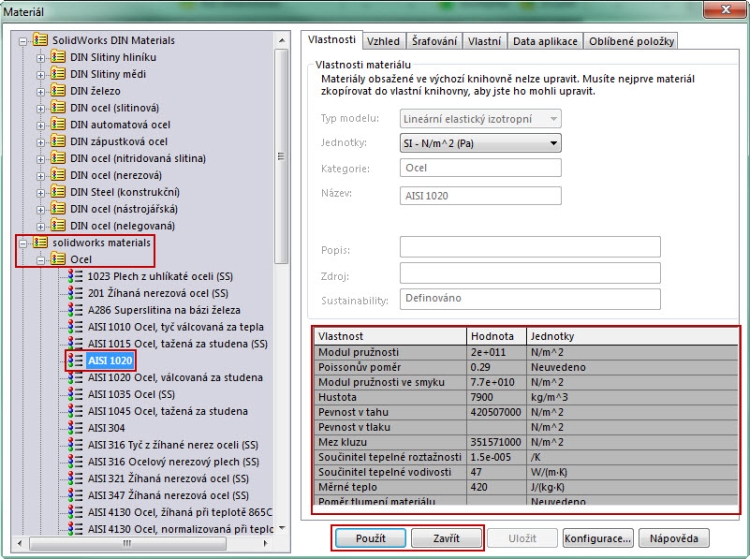
Task: Expand DIN ocel (nerezová) tree node
Action: (41, 175)
